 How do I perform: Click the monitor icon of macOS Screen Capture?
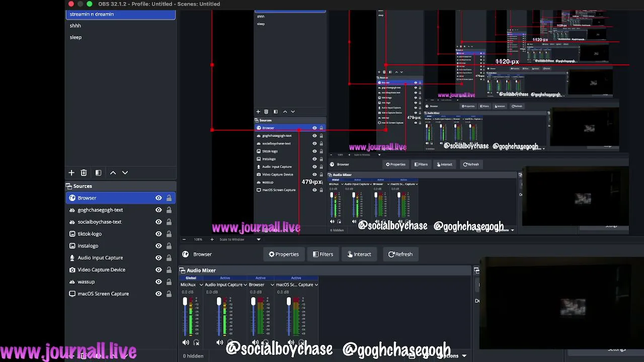coord(72,294)
